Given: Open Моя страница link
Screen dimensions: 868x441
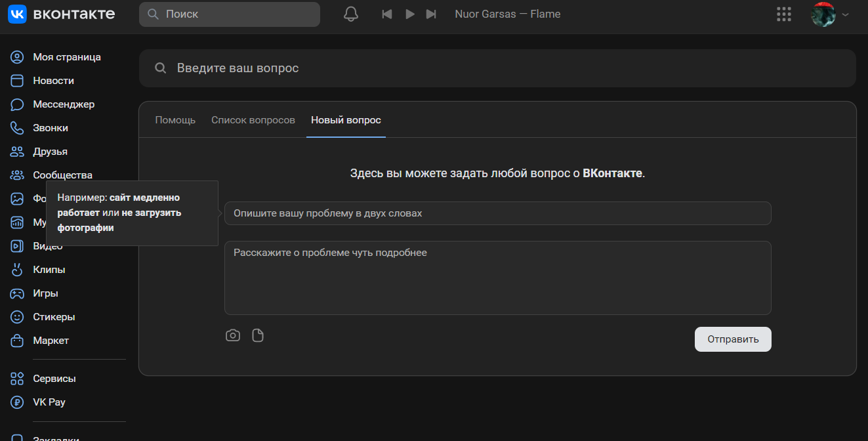Looking at the screenshot, I should pyautogui.click(x=67, y=57).
